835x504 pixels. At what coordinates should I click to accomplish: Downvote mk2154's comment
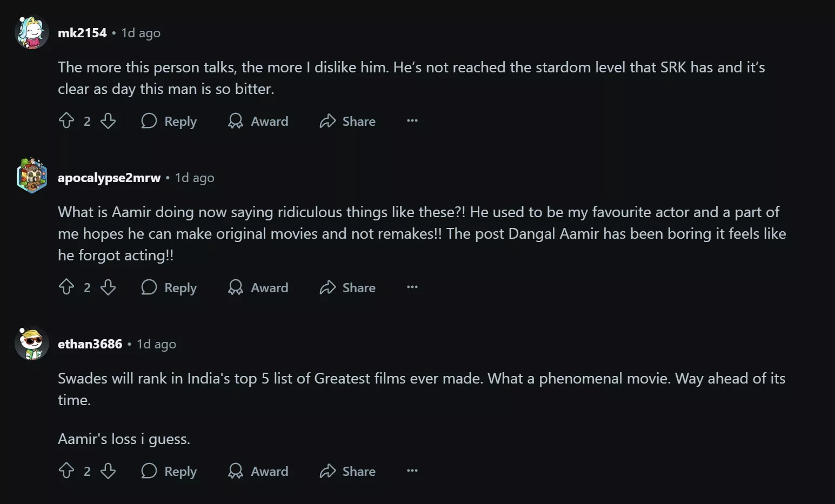coord(108,120)
